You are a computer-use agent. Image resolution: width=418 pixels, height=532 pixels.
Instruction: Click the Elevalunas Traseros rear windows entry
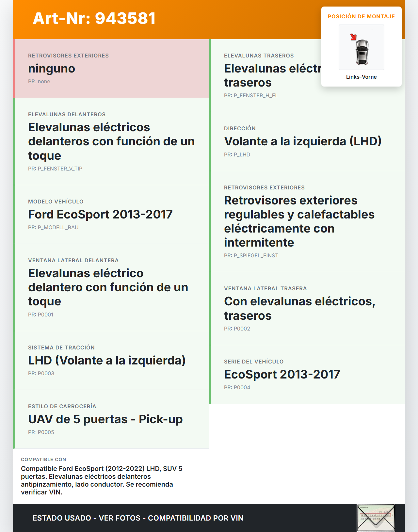click(x=272, y=75)
